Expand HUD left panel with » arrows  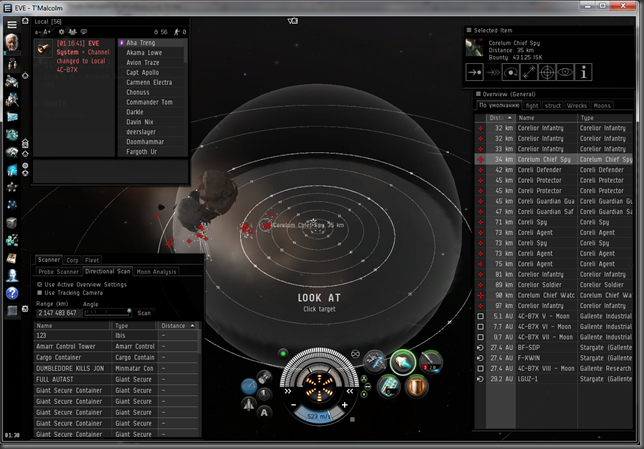288,391
